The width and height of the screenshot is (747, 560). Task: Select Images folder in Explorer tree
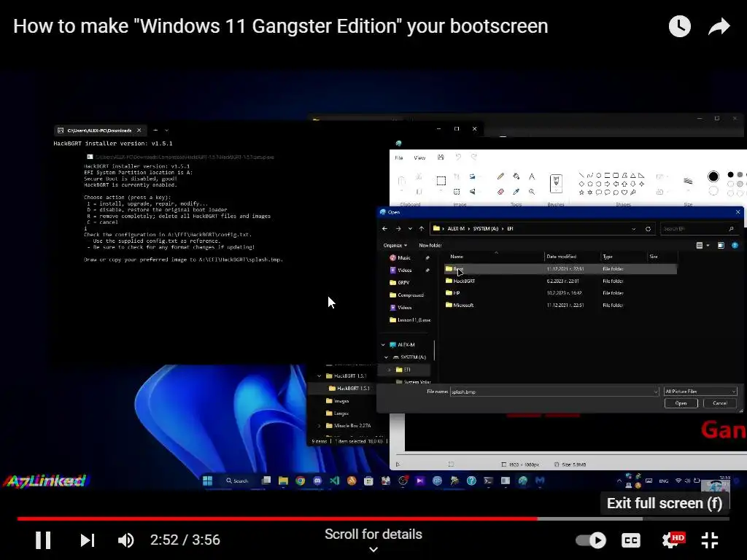(x=341, y=401)
